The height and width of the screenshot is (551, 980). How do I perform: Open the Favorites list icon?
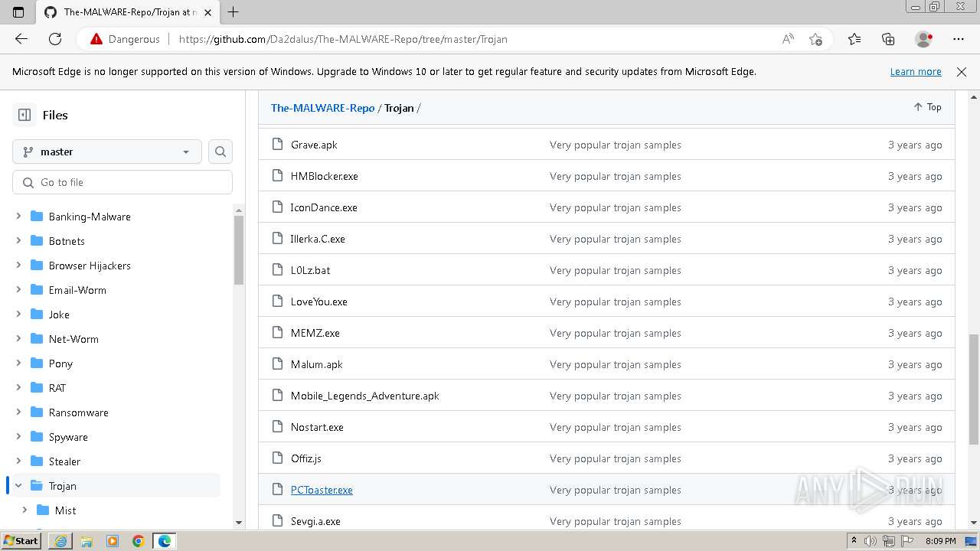pos(854,39)
